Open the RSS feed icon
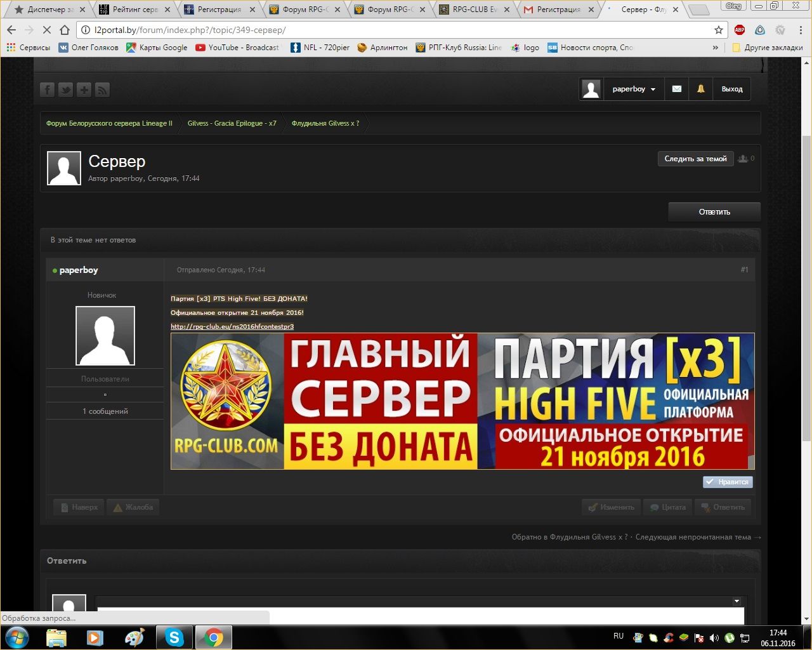 [103, 90]
